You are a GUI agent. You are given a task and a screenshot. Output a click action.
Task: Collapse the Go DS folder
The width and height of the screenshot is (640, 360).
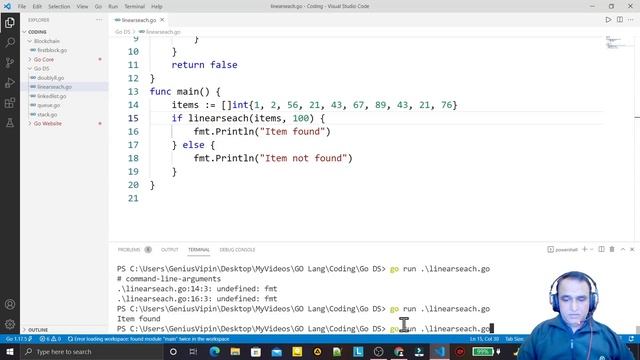pyautogui.click(x=64, y=69)
